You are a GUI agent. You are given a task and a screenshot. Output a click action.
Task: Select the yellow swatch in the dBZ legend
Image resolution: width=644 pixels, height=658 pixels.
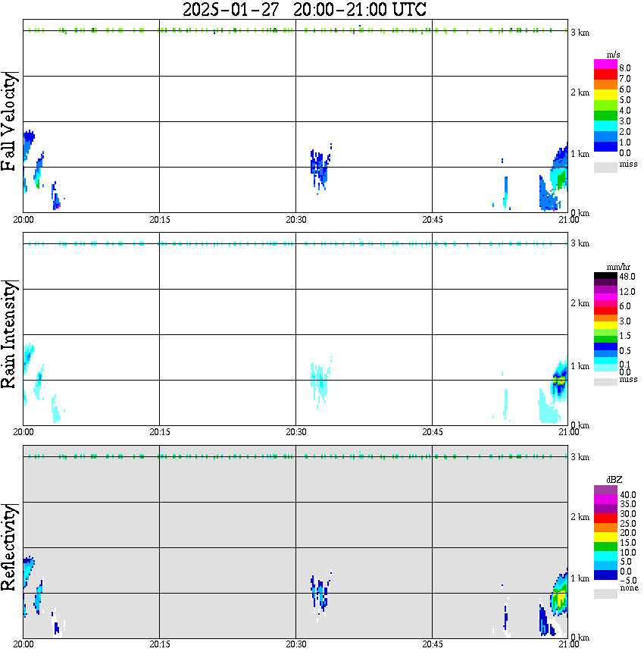pos(605,537)
